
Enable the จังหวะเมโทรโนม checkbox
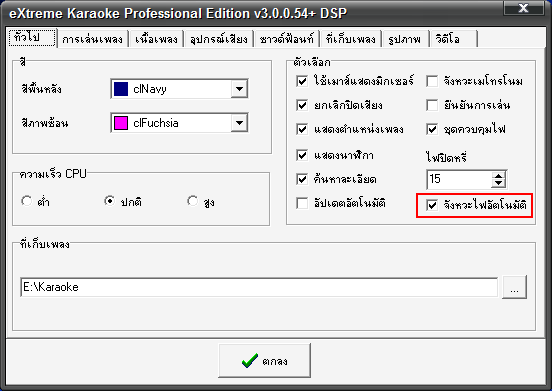432,81
